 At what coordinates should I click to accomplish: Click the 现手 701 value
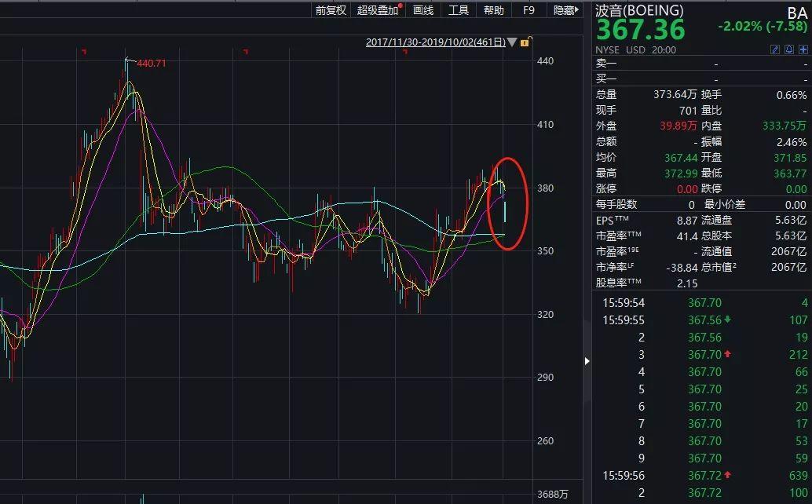[x=688, y=111]
